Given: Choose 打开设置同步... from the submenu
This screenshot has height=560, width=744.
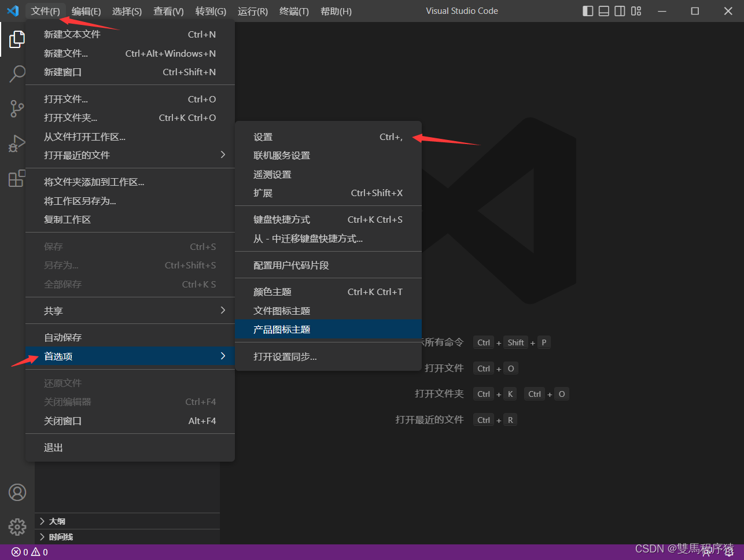Looking at the screenshot, I should [328, 356].
